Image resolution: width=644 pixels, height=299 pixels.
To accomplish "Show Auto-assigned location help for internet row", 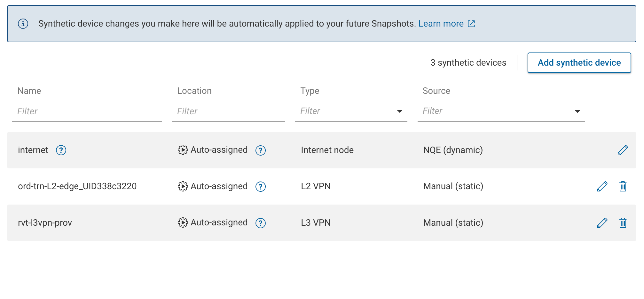I will (x=261, y=150).
